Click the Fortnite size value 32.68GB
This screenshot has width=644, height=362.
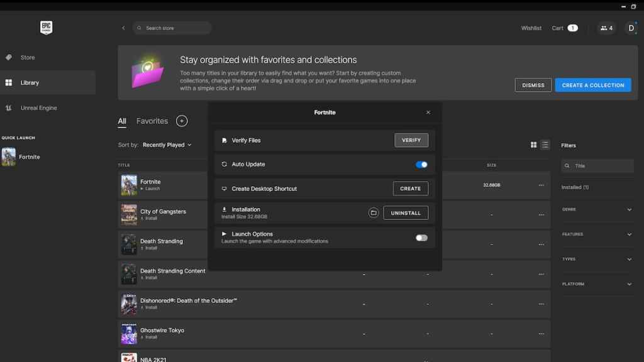click(x=492, y=185)
